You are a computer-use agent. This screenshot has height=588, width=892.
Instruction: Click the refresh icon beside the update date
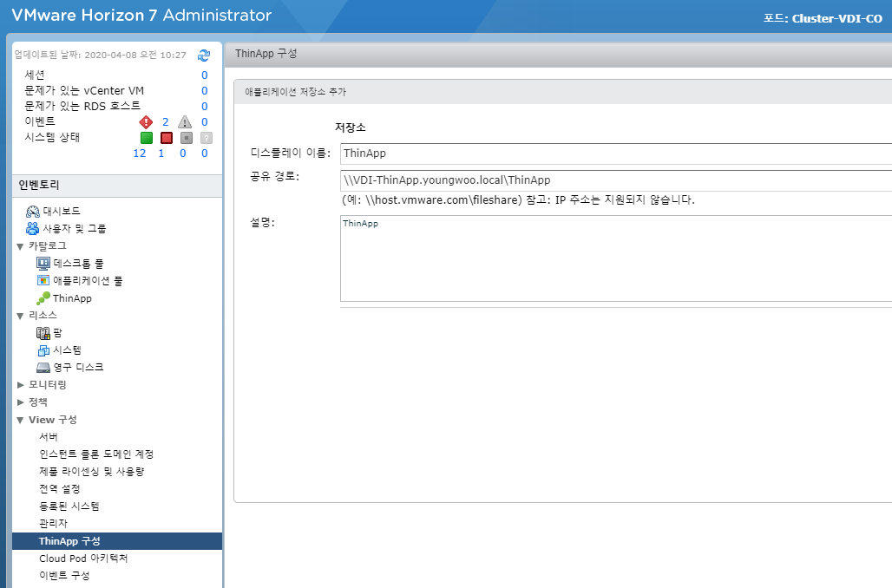(204, 56)
